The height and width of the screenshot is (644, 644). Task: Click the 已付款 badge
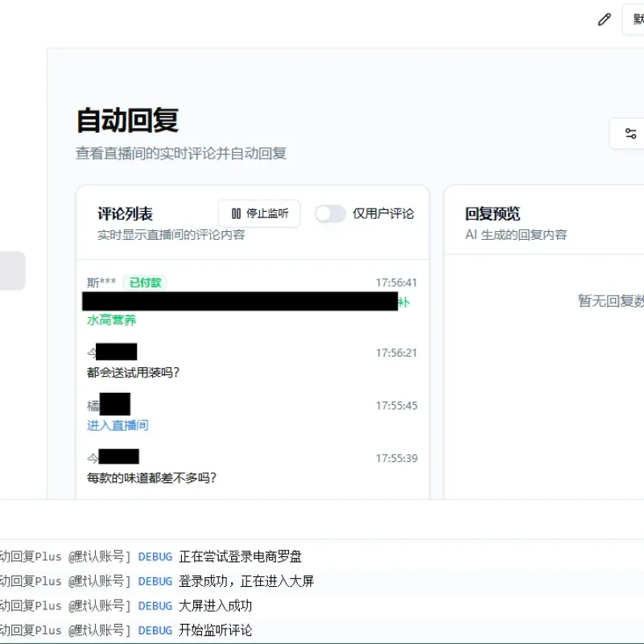point(145,283)
